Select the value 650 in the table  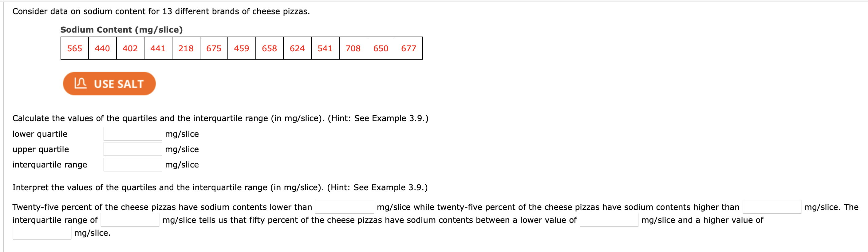[381, 48]
